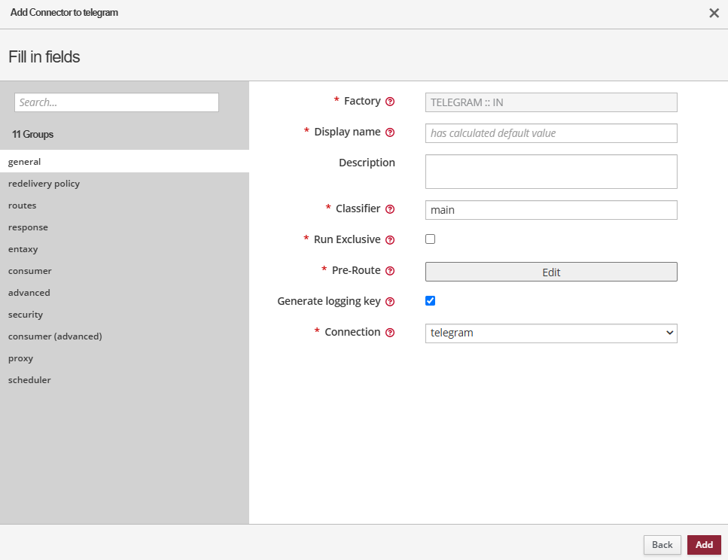Click the help icon beside Display name
Viewport: 728px width, 560px height.
coord(390,132)
